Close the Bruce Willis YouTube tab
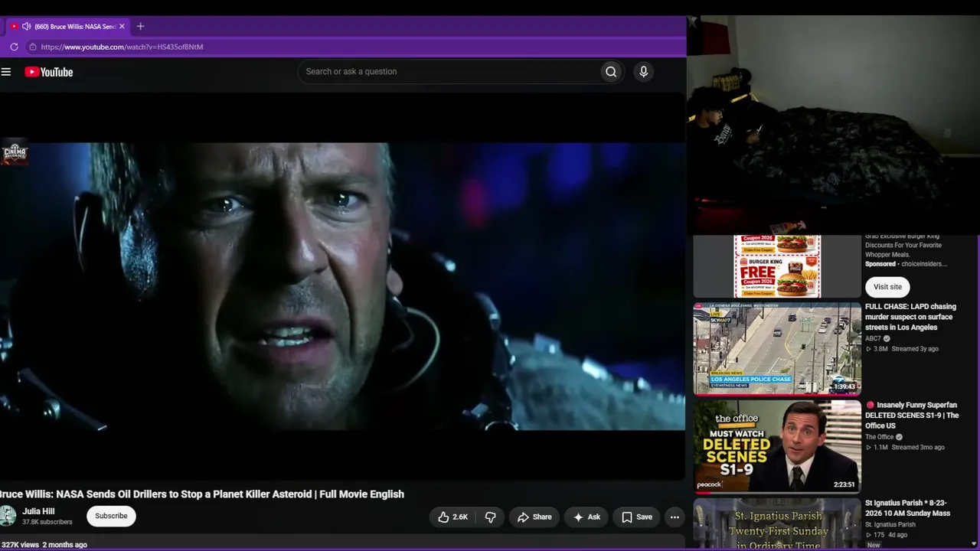 pos(122,26)
